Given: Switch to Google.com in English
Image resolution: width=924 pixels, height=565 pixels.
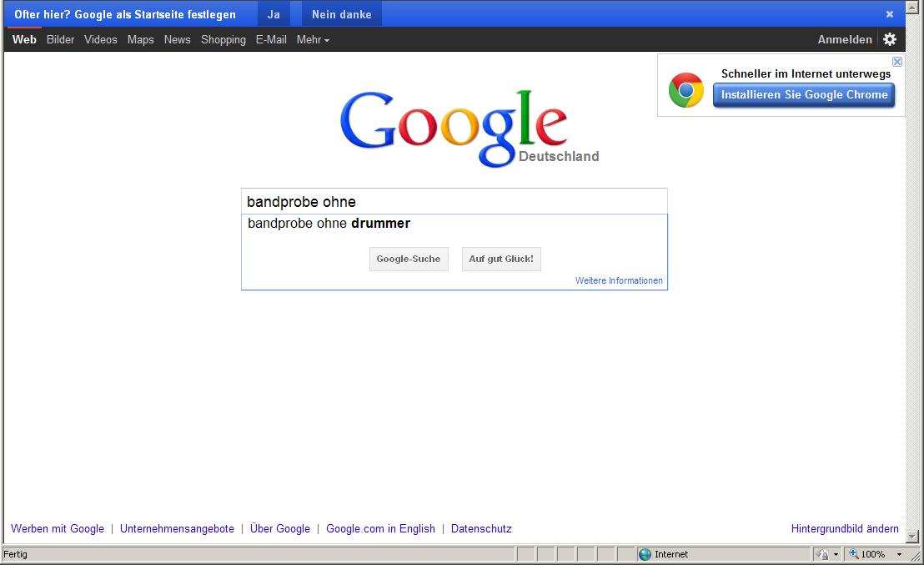Looking at the screenshot, I should (x=380, y=528).
